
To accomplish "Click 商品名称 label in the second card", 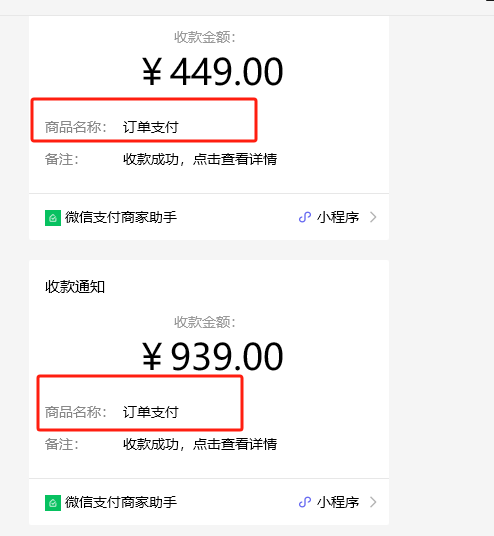I will (x=76, y=412).
